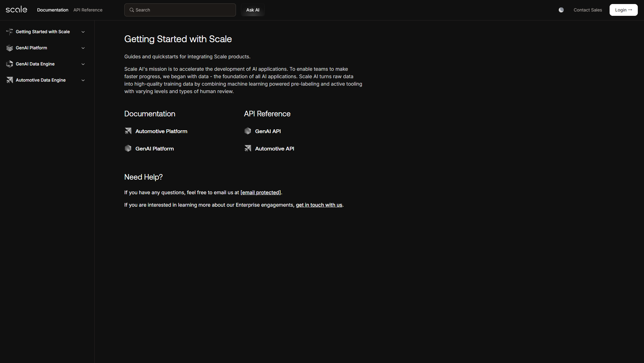Expand the Automotive Data Engine chevron
This screenshot has height=363, width=644.
[83, 80]
